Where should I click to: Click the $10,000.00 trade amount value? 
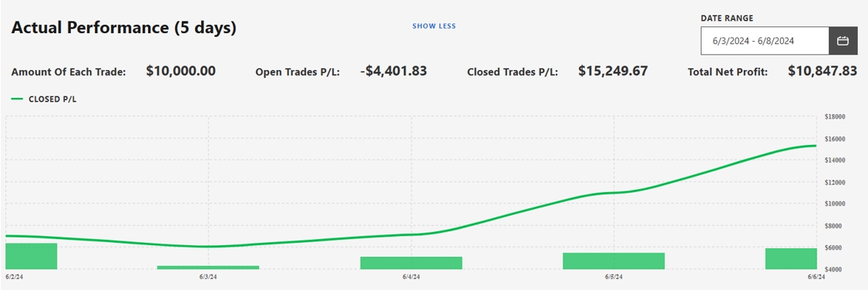(x=181, y=71)
